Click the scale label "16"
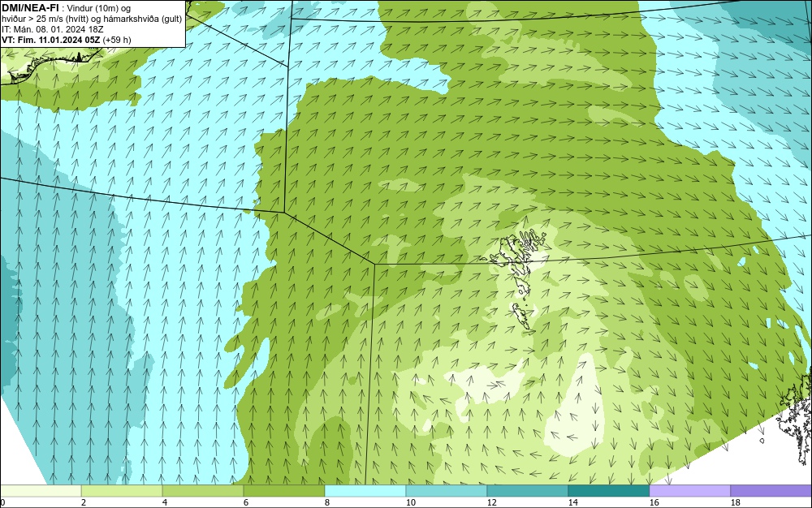The width and height of the screenshot is (812, 508). (x=654, y=502)
